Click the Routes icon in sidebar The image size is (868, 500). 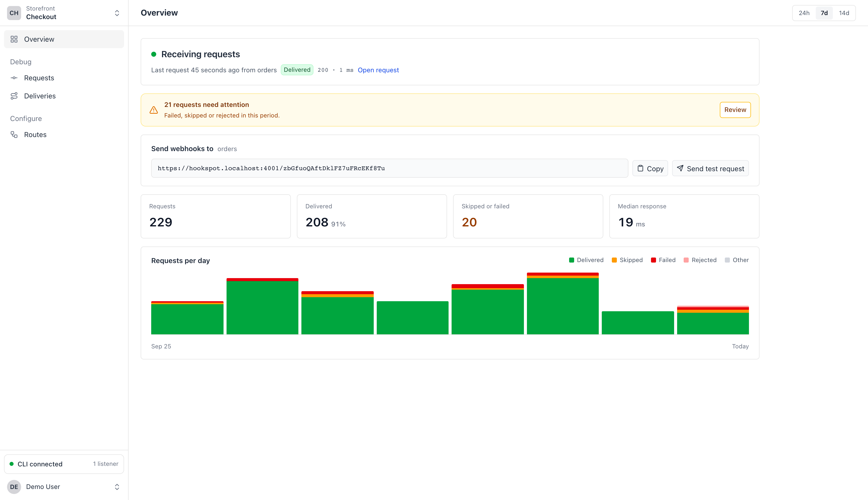pos(14,135)
